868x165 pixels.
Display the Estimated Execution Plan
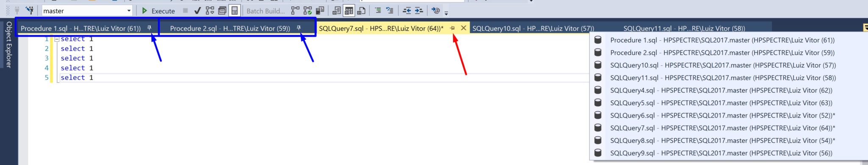point(210,11)
